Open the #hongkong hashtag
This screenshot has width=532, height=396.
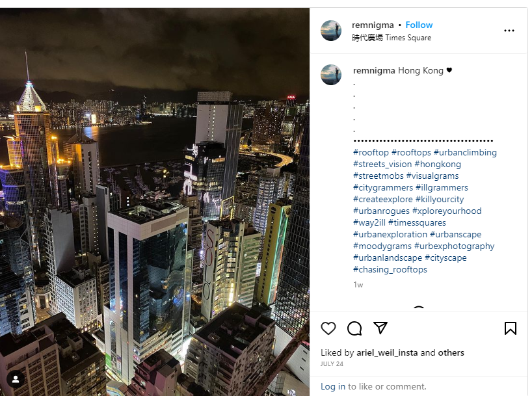tap(437, 165)
